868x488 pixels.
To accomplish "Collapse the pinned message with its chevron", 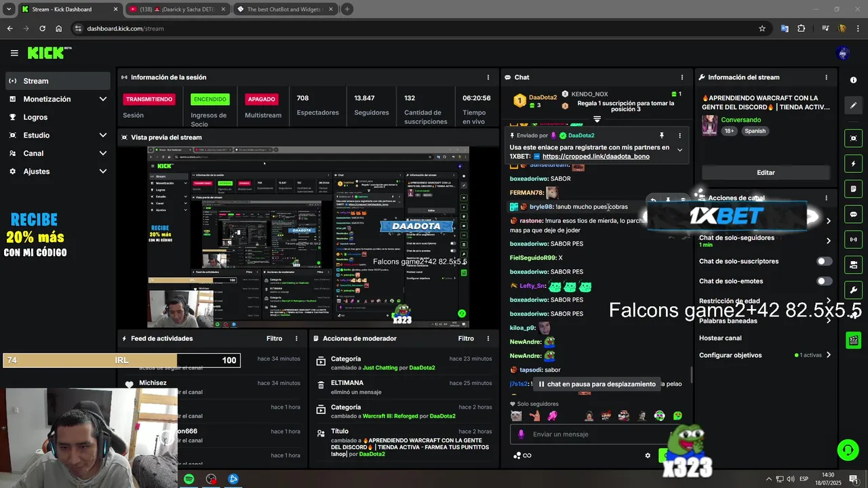I will tap(679, 150).
